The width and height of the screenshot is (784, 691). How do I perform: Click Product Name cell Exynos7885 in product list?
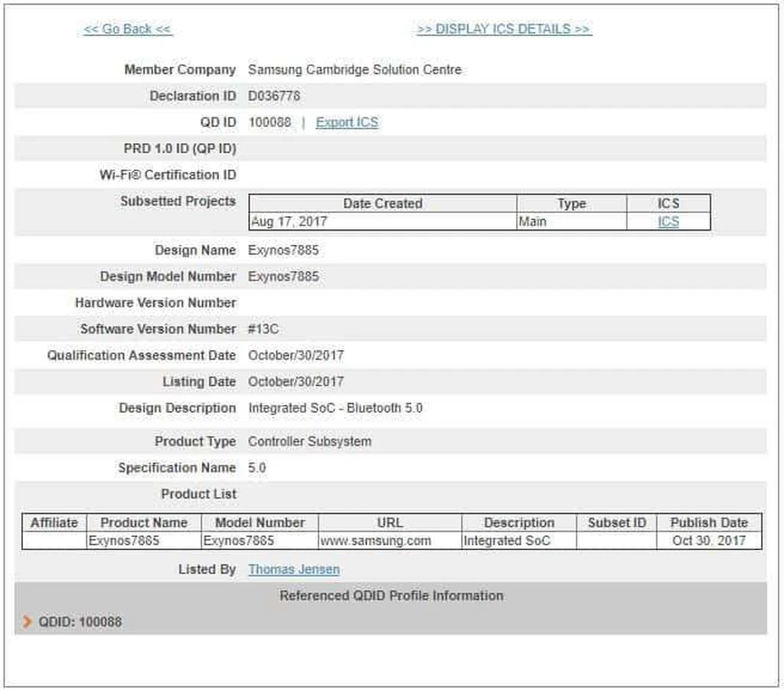point(144,540)
